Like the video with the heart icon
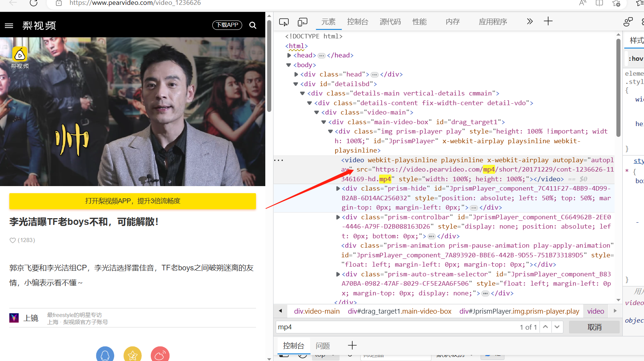Image resolution: width=644 pixels, height=361 pixels. pyautogui.click(x=13, y=241)
